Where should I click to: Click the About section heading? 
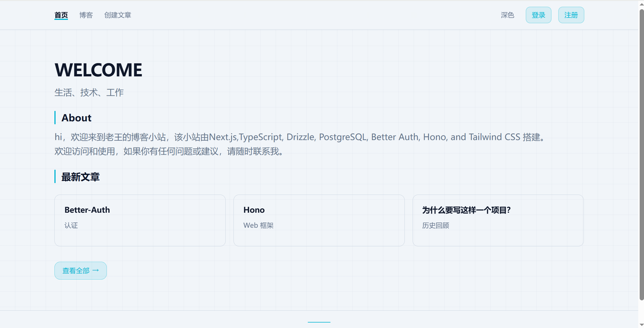pyautogui.click(x=76, y=118)
